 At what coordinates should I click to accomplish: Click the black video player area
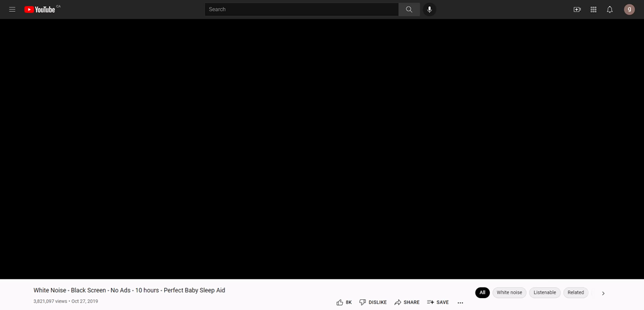[x=322, y=148]
